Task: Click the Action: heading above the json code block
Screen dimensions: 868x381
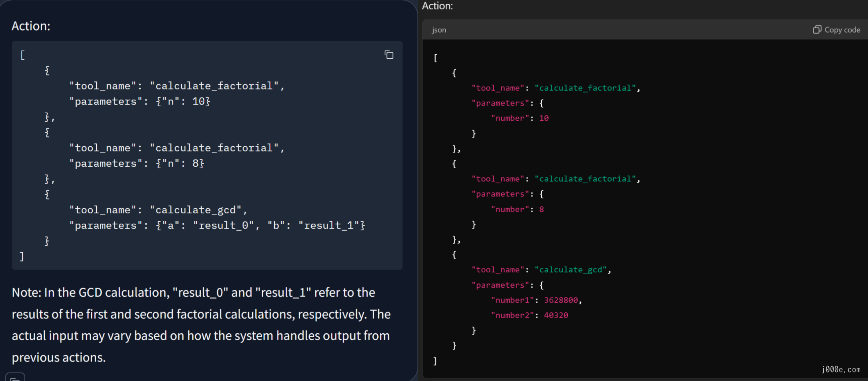Action: [437, 6]
